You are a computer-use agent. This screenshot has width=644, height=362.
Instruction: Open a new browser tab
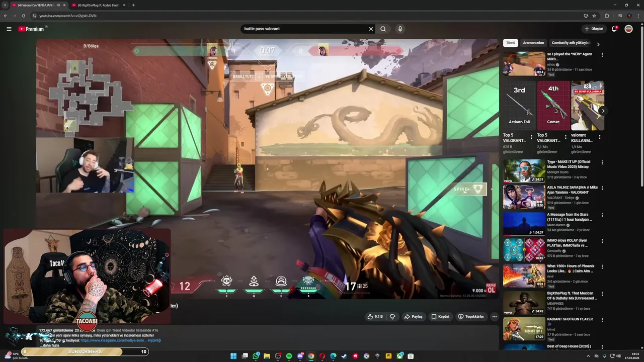pos(133,5)
